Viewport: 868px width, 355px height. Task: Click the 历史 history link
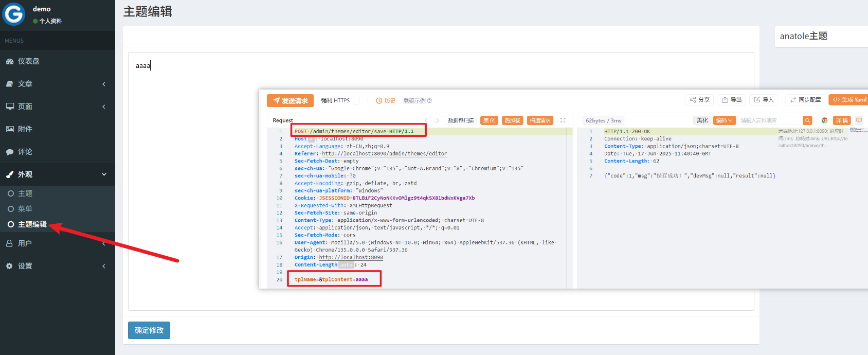(x=386, y=101)
